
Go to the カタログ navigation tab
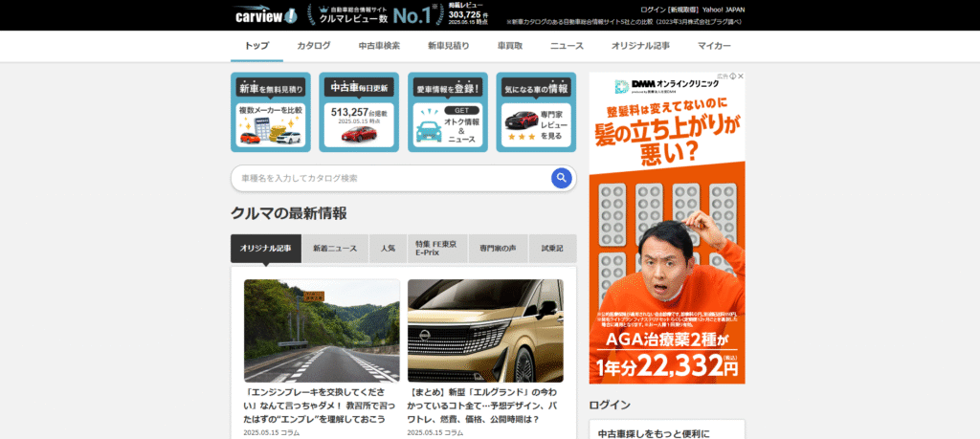tap(313, 46)
